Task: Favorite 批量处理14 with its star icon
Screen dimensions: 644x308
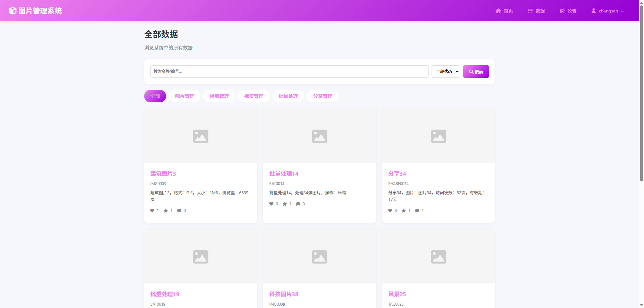Action: 285,204
